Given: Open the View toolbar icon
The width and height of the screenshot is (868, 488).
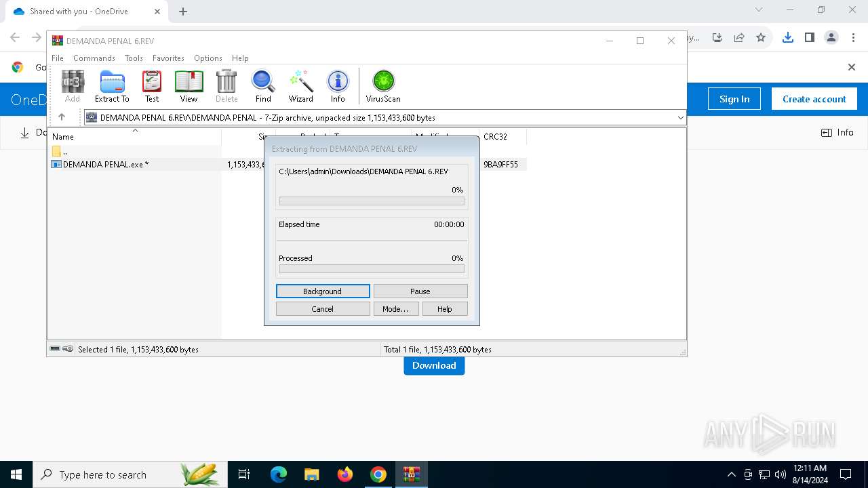Looking at the screenshot, I should [x=189, y=86].
